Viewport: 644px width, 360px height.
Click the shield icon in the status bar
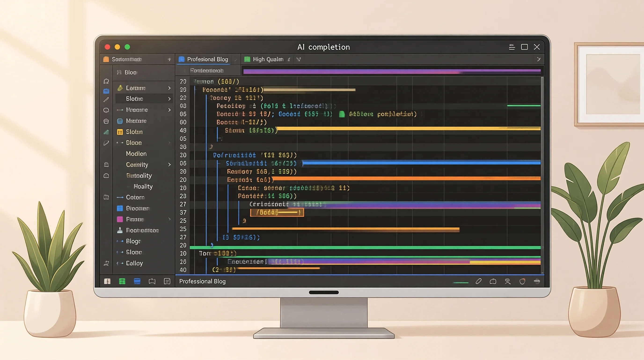(x=522, y=281)
